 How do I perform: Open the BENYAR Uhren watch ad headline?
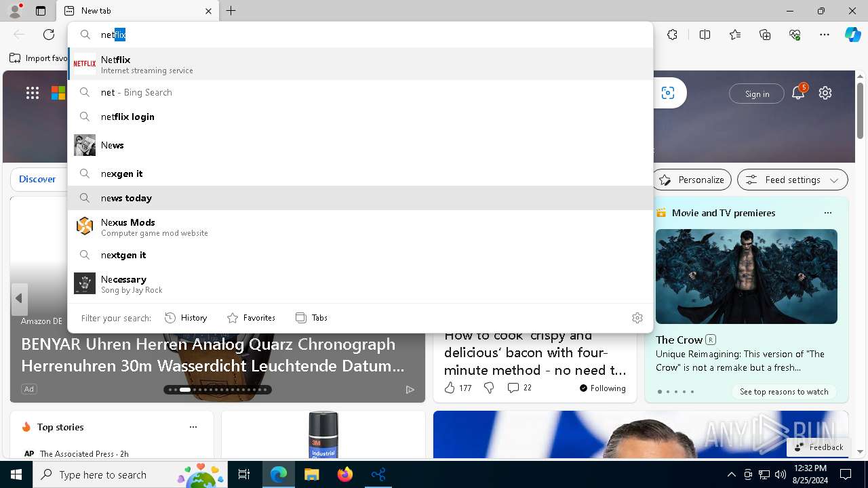pos(213,355)
